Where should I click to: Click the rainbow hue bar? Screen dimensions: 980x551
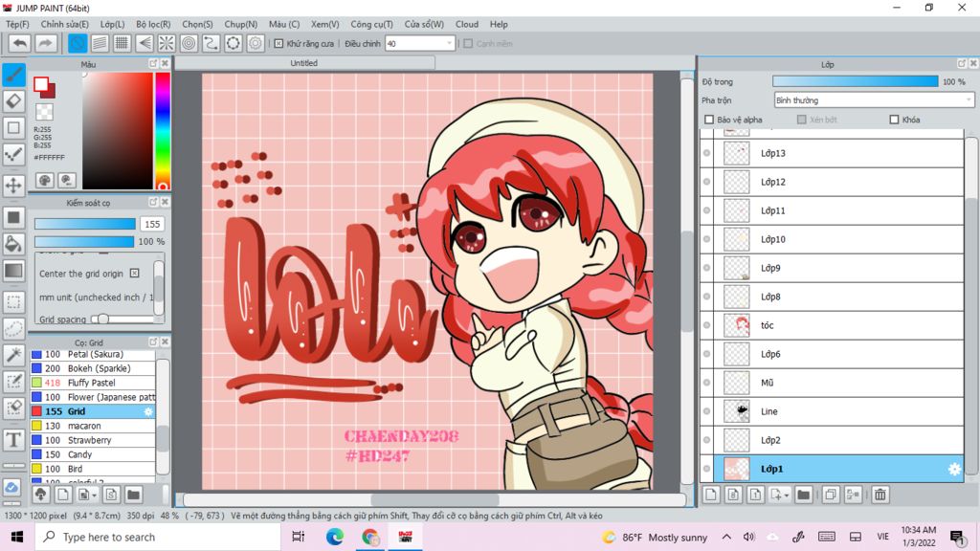(163, 130)
